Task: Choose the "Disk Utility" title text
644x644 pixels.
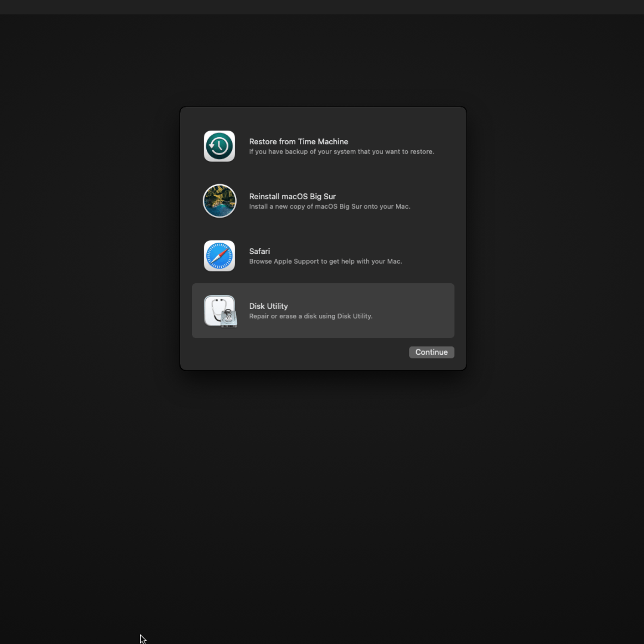Action: click(x=268, y=306)
